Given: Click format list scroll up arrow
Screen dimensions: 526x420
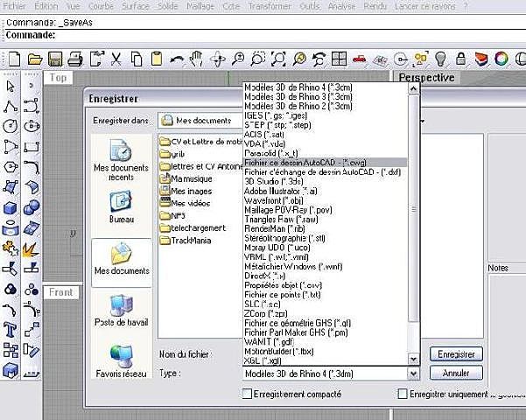Looking at the screenshot, I should 413,89.
